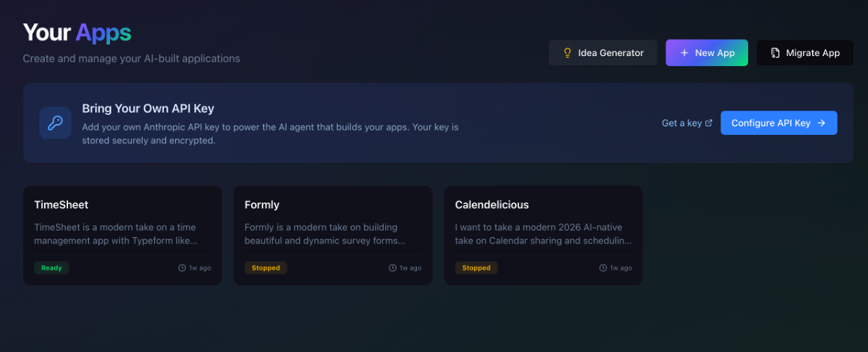
Task: Click the plus icon on New App
Action: point(684,53)
